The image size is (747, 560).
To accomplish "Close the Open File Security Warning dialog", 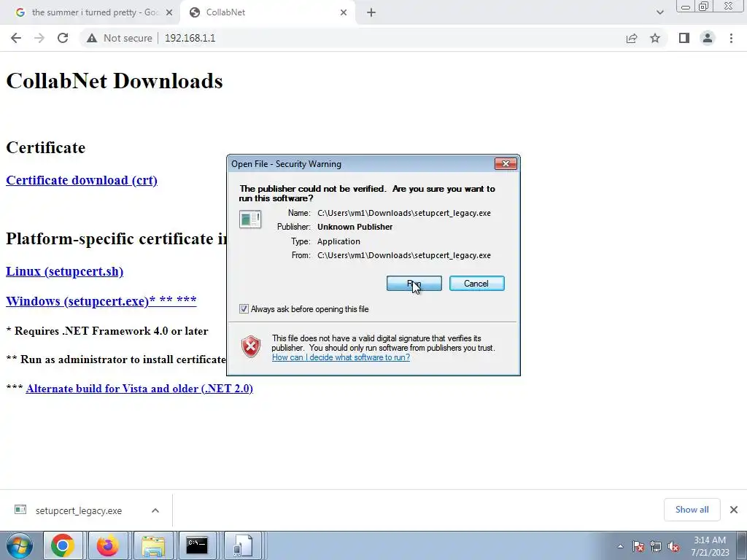I will (506, 164).
